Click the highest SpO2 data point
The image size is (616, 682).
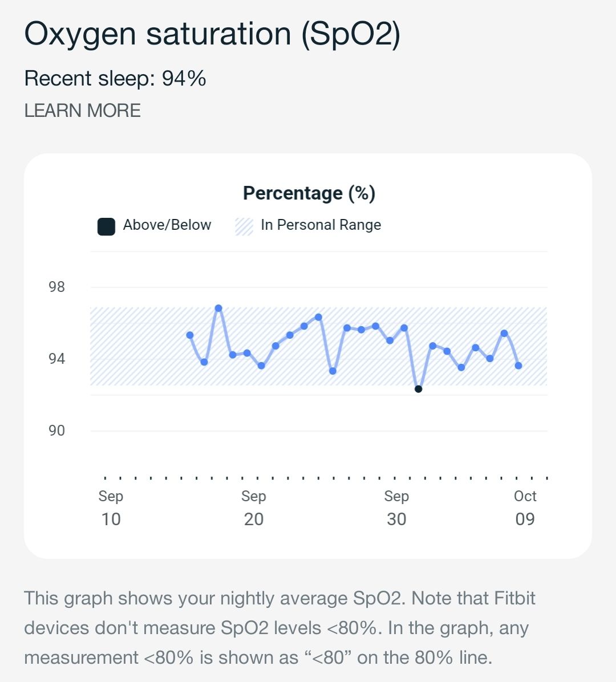tap(218, 307)
